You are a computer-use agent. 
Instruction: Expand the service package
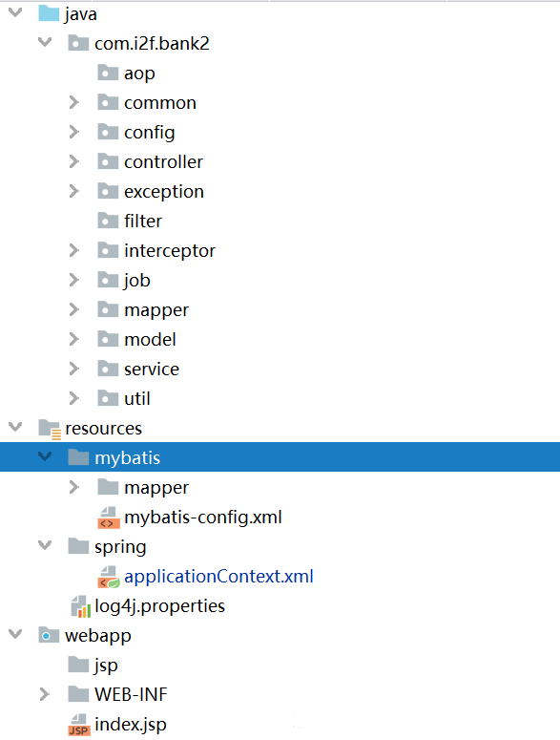(x=74, y=370)
